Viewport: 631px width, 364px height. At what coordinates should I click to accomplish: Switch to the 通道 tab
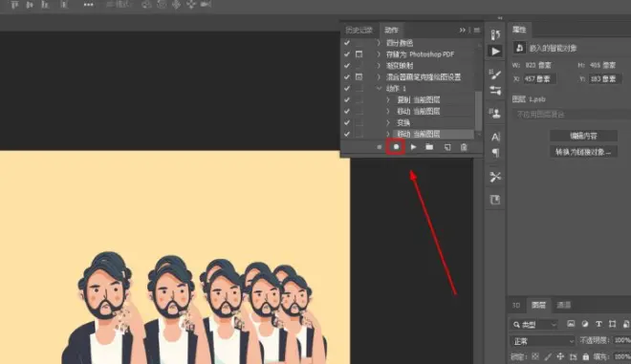(x=564, y=306)
